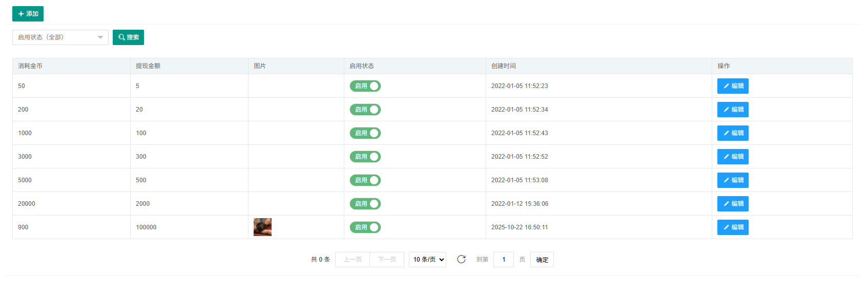The width and height of the screenshot is (868, 299).
Task: Click the page number input field
Action: pos(503,260)
